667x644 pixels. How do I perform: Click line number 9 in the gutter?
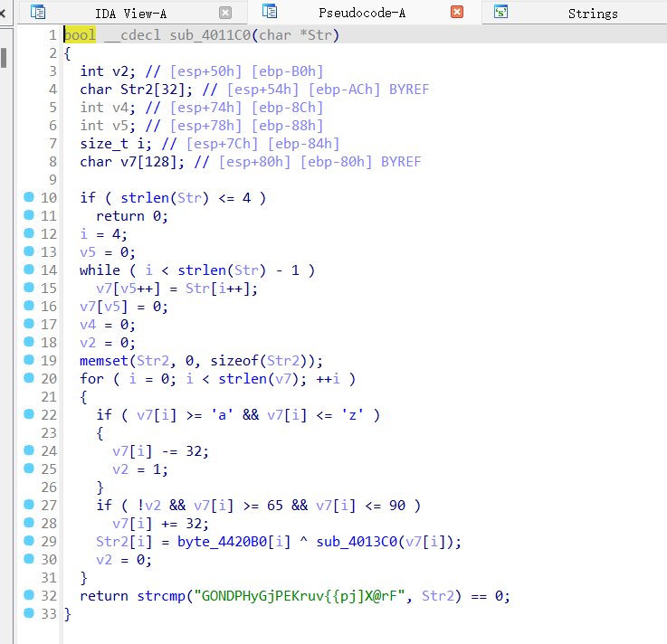click(52, 180)
